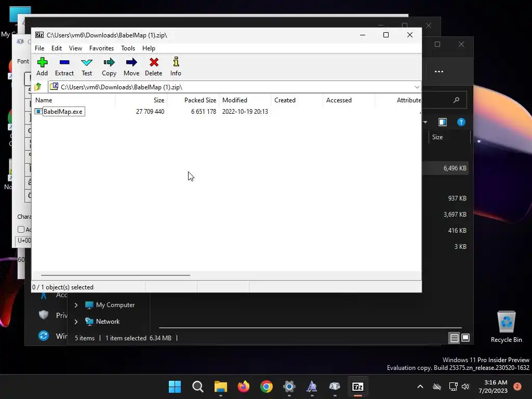Viewport: 532px width, 399px height.
Task: Select the 6,496 KB file row in Explorer
Action: [445, 168]
